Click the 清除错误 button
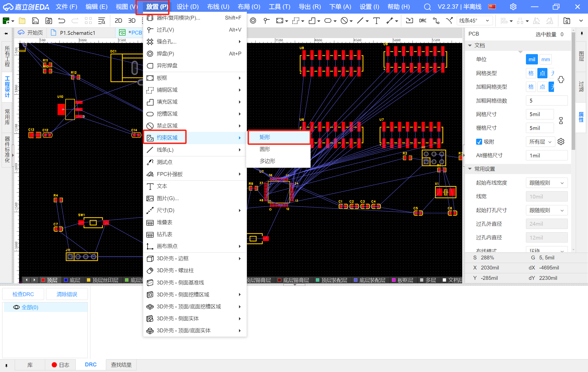This screenshot has width=588, height=372. pos(67,294)
